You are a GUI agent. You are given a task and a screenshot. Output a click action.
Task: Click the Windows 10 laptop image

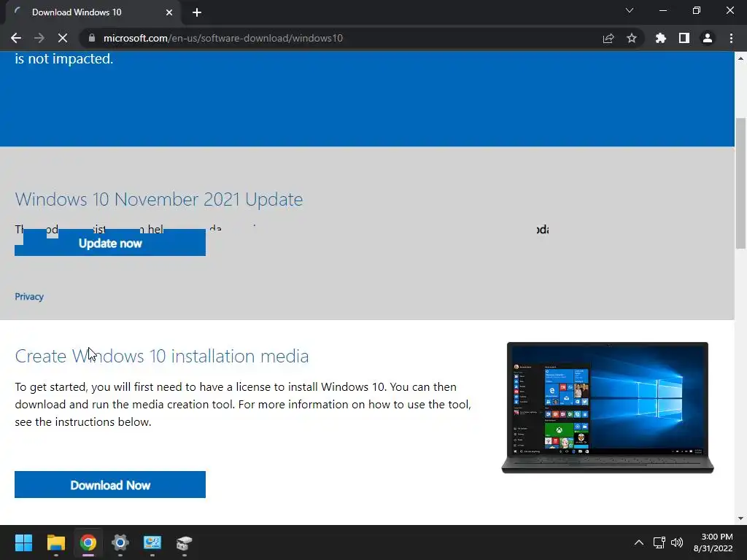[x=608, y=408]
